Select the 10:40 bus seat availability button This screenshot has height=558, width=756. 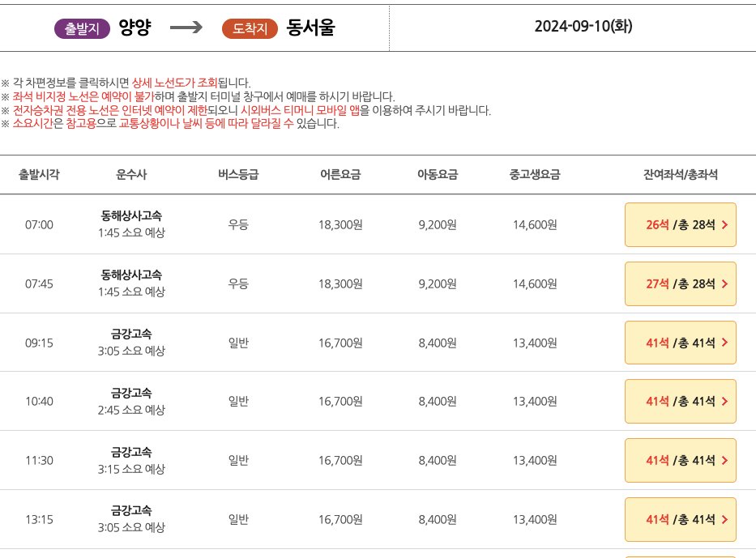coord(680,401)
